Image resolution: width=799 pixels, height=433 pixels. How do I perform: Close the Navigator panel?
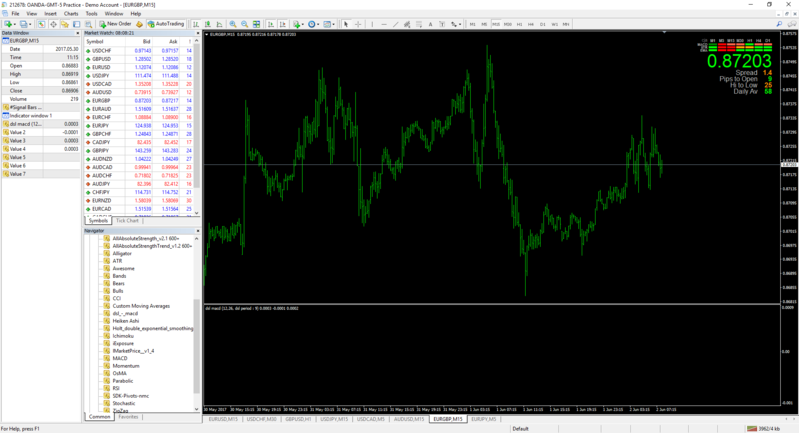198,231
